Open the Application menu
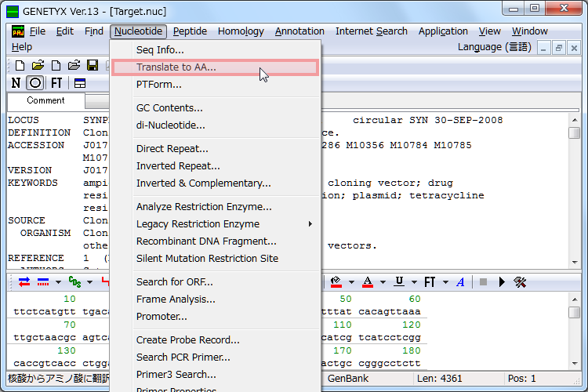 [443, 31]
